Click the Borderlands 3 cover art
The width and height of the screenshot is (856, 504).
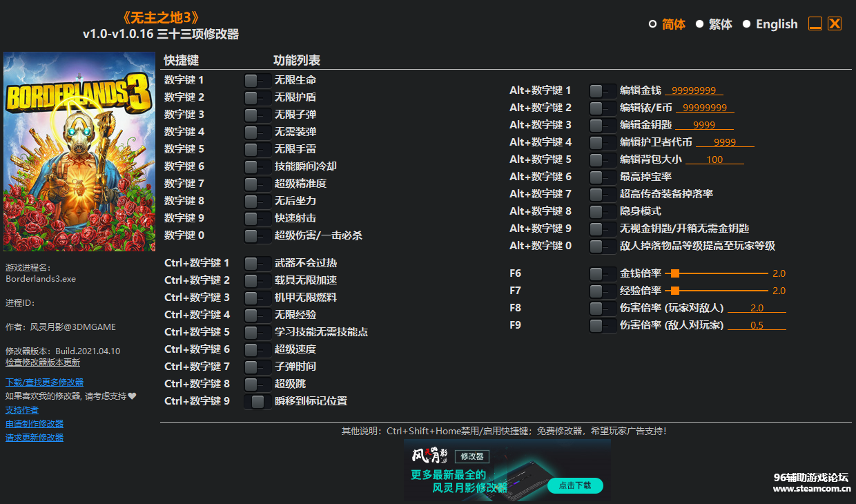79,152
